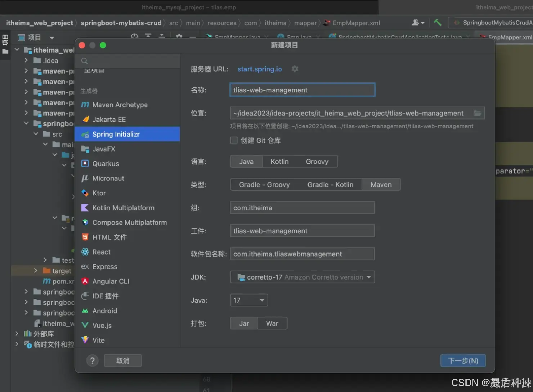533x392 pixels.
Task: Select Kotlin language option
Action: coord(280,161)
